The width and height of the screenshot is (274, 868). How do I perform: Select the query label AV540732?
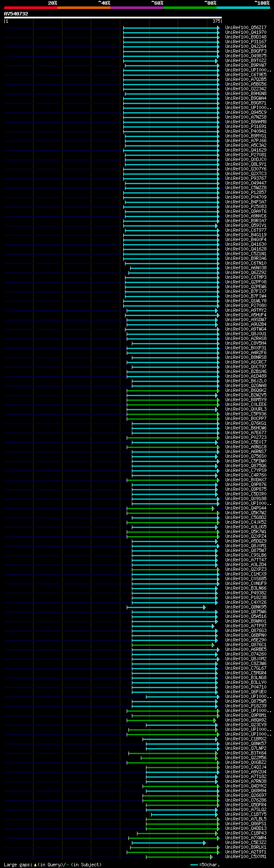(16, 14)
